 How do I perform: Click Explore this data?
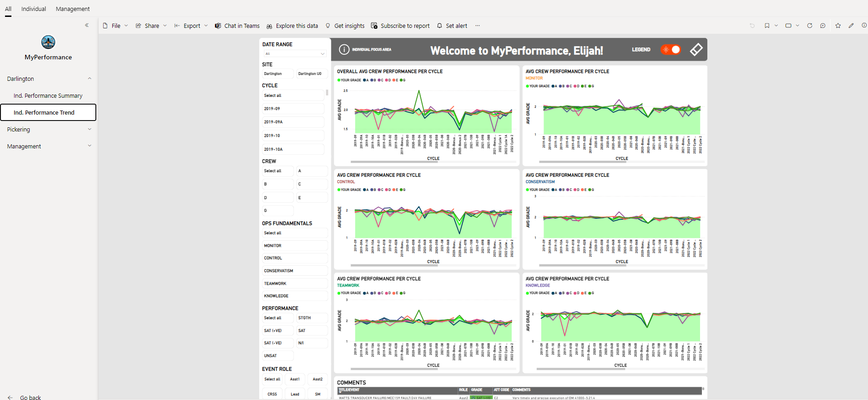click(292, 26)
